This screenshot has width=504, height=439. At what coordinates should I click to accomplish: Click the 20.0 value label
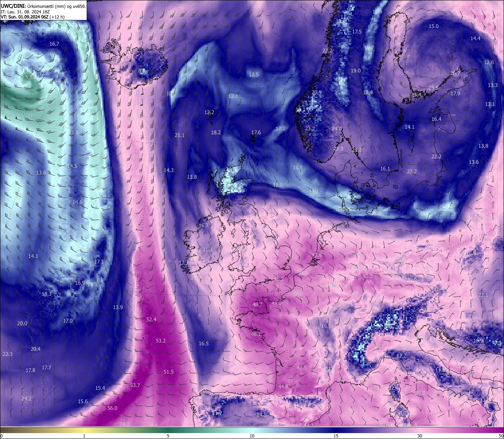[22, 323]
